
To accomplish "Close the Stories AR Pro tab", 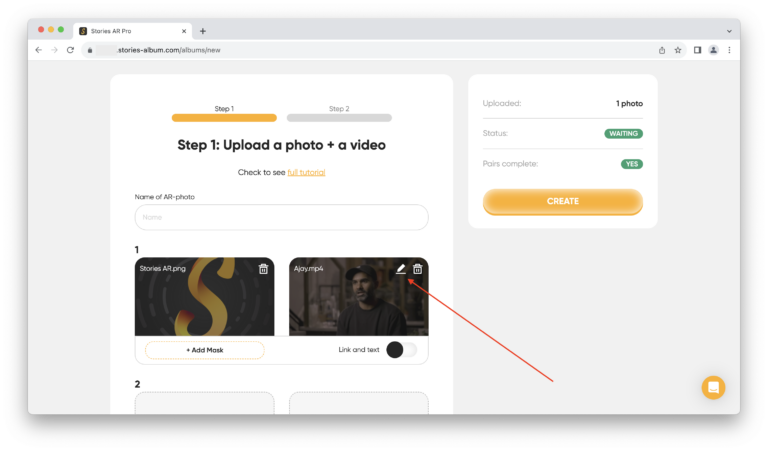I will click(184, 31).
